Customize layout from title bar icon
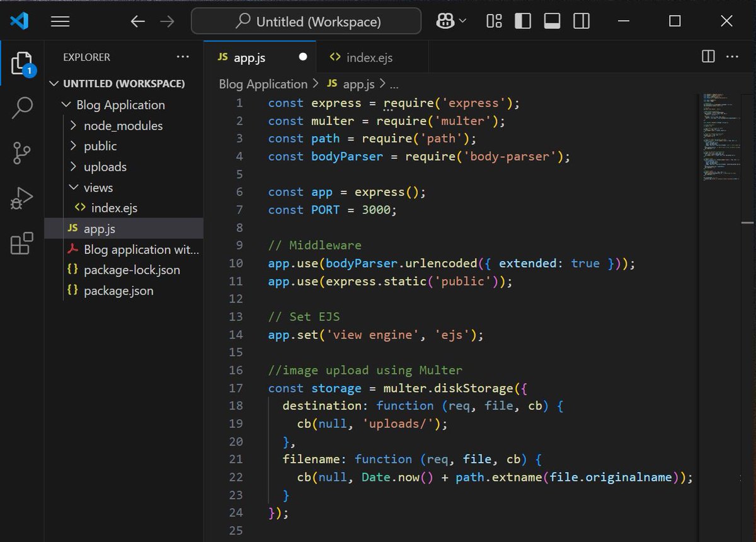The width and height of the screenshot is (756, 542). [494, 21]
